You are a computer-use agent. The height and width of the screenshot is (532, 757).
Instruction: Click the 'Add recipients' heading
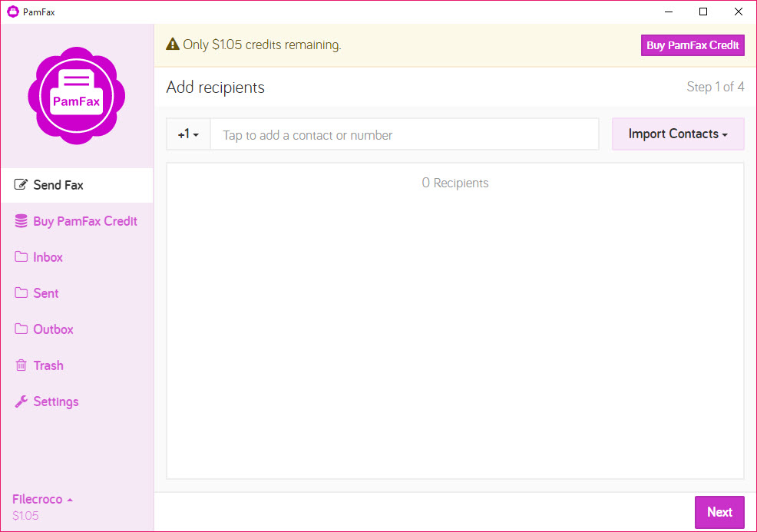tap(215, 88)
